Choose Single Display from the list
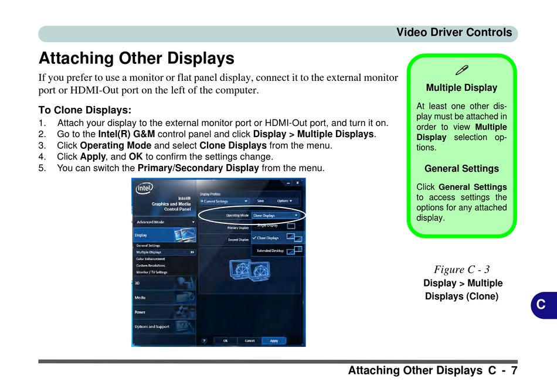 point(277,226)
